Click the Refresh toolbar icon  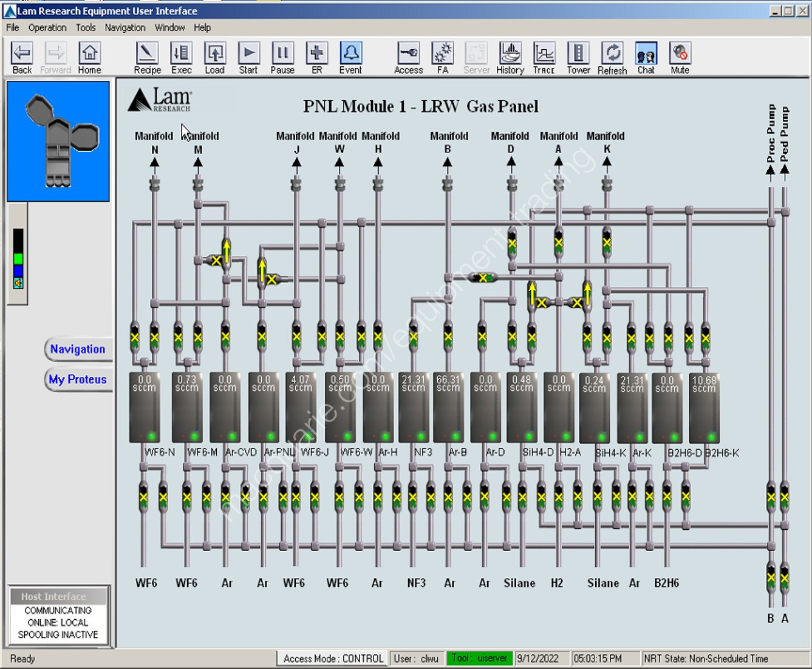point(612,58)
